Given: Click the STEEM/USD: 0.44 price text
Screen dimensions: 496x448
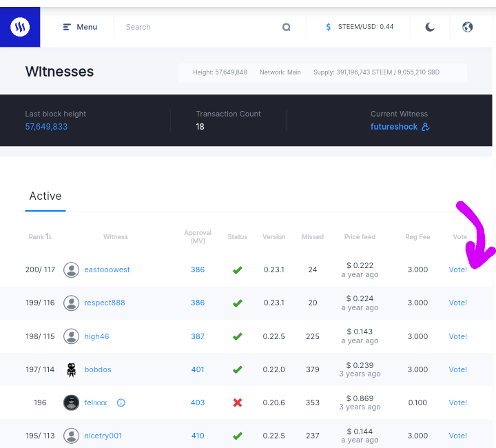Looking at the screenshot, I should 366,27.
